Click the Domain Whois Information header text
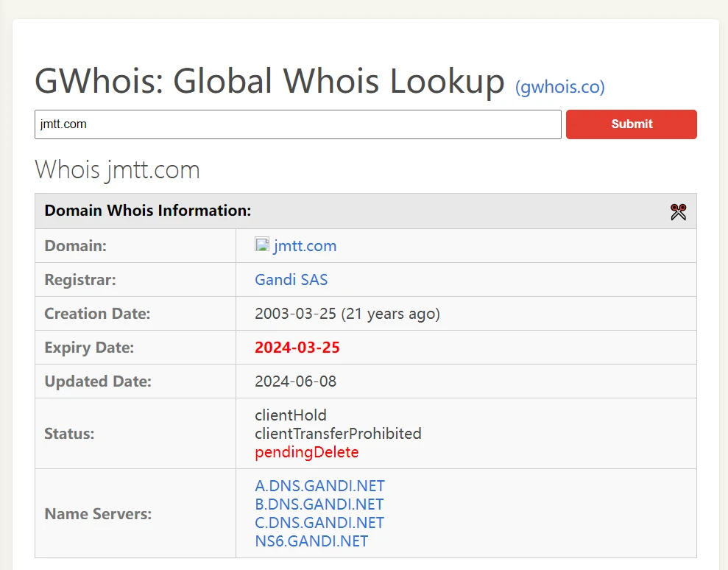This screenshot has height=570, width=728. point(147,211)
